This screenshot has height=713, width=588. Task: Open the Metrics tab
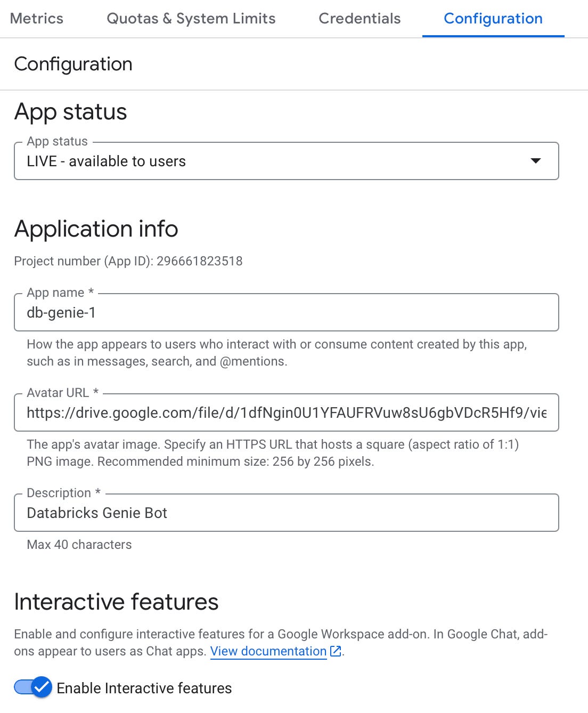(37, 19)
